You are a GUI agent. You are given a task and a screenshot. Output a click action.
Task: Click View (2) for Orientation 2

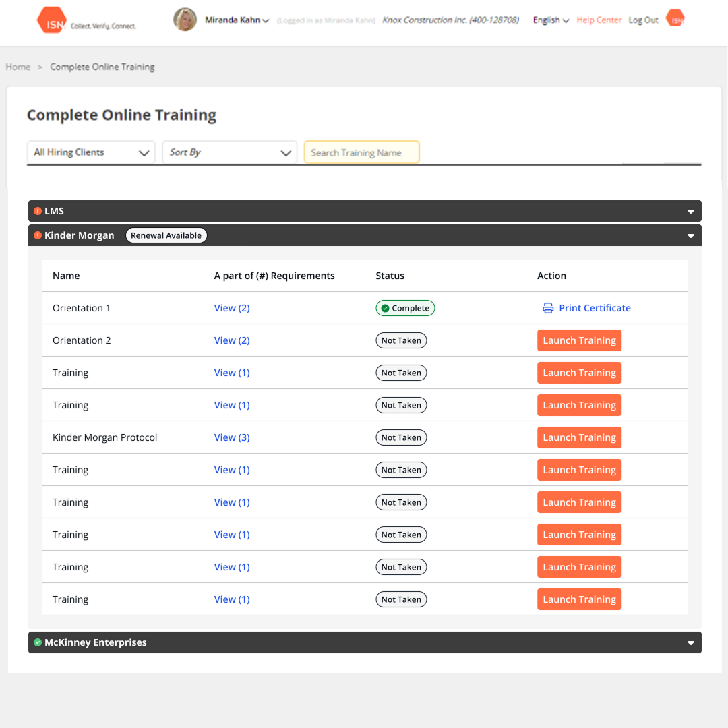(x=232, y=341)
